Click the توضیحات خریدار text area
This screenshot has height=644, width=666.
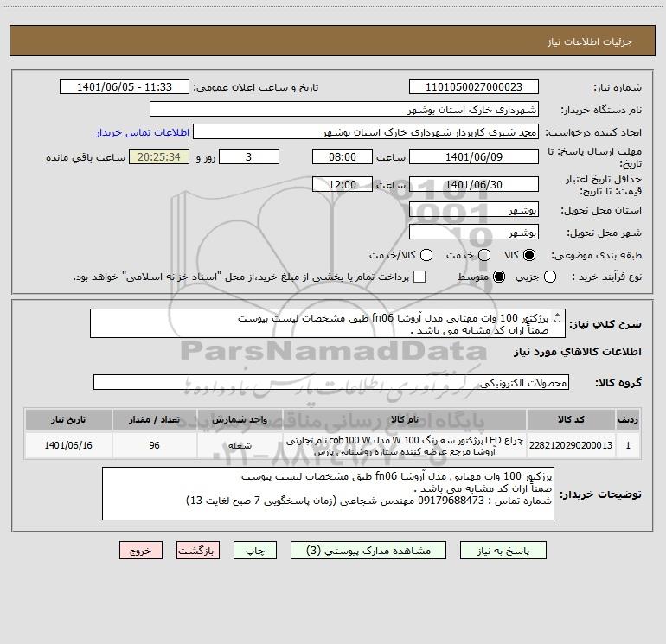(x=328, y=494)
